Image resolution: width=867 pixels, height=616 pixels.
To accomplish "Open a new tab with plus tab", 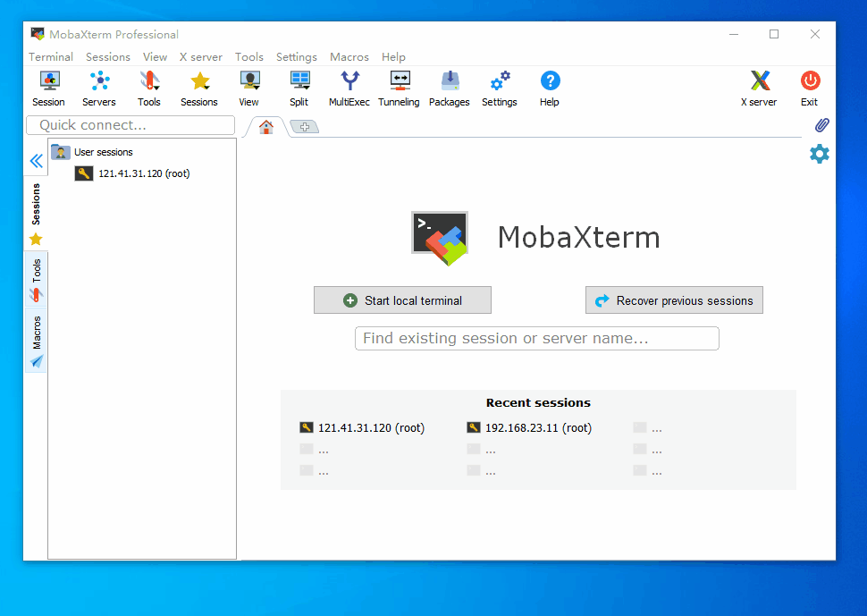I will click(x=305, y=127).
